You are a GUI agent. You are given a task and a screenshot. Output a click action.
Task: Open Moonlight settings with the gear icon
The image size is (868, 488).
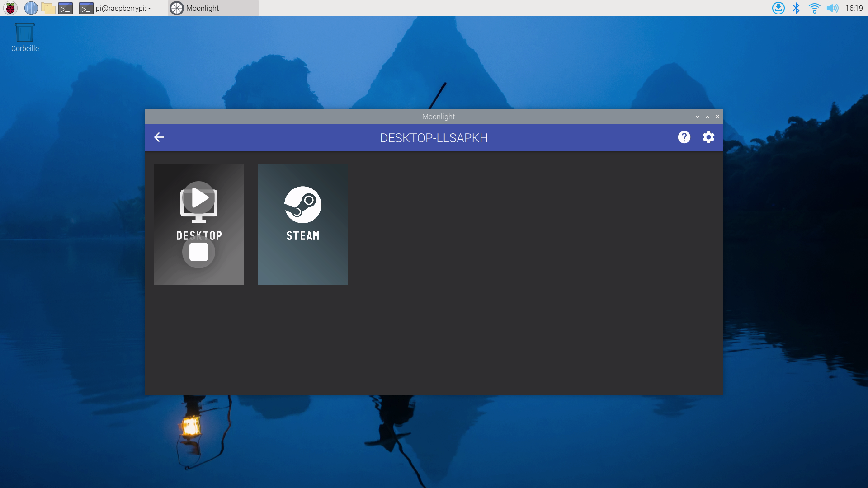(708, 137)
